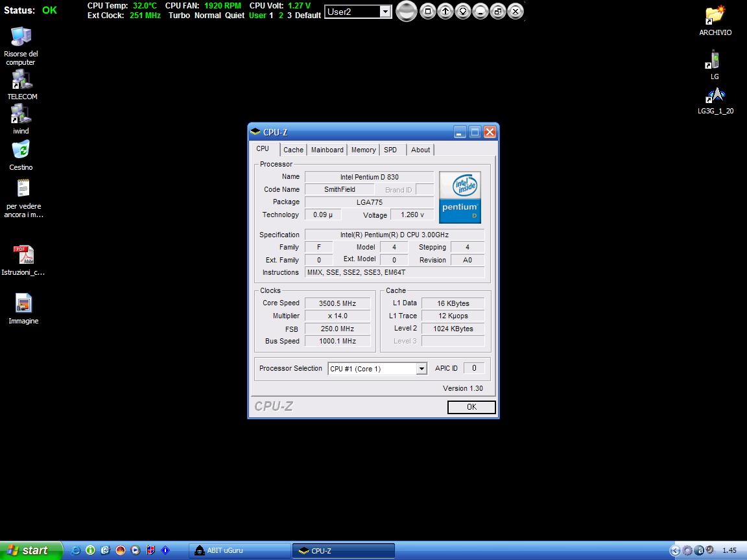Minimize the uGuru status bar
Viewport: 747px width, 560px height.
480,11
